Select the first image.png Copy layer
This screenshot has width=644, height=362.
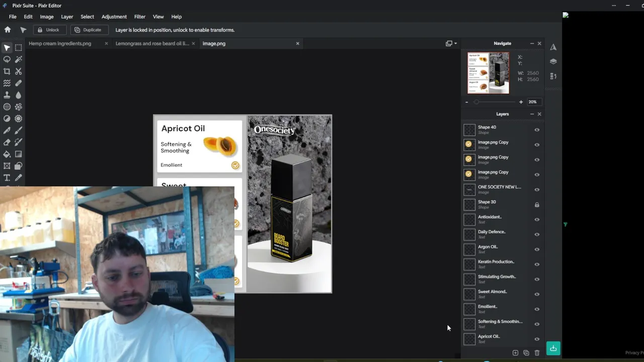[502, 145]
